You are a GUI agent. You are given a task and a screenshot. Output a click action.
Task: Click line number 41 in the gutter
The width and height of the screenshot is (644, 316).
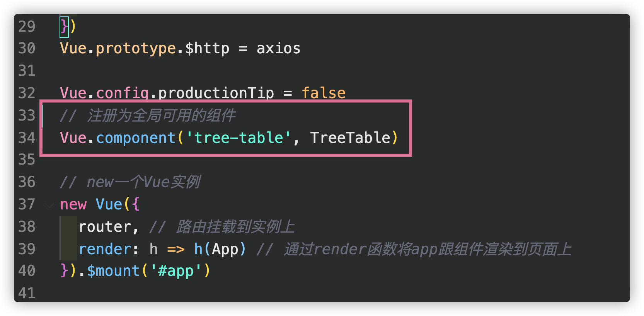coord(27,293)
